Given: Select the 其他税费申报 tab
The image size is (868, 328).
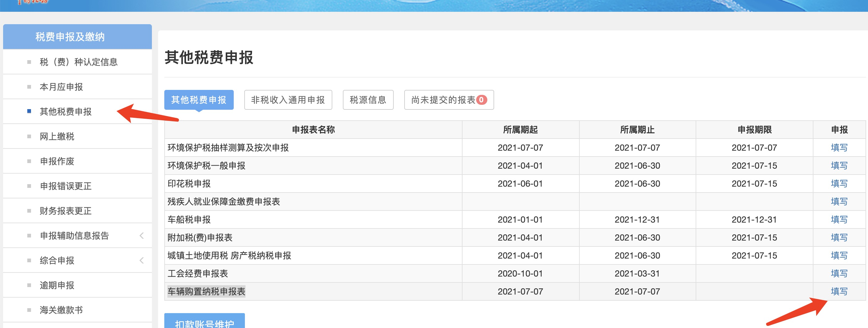Looking at the screenshot, I should 198,100.
